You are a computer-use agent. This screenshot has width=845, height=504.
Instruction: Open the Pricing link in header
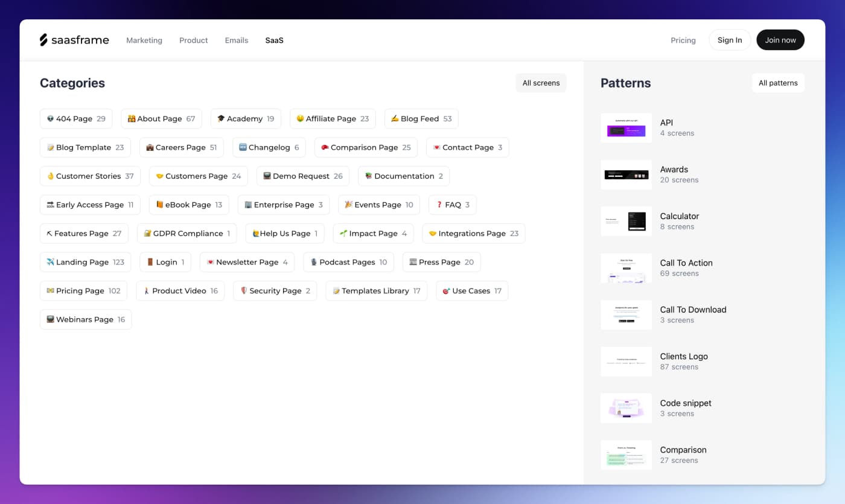683,40
